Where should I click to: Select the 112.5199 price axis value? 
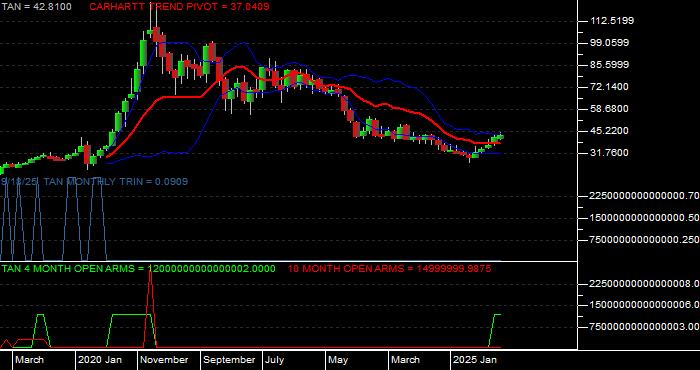[x=612, y=21]
